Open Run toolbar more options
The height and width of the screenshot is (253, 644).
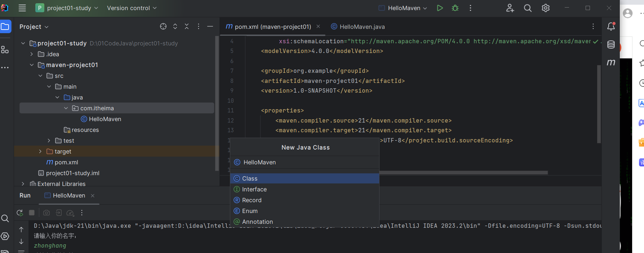(x=82, y=213)
